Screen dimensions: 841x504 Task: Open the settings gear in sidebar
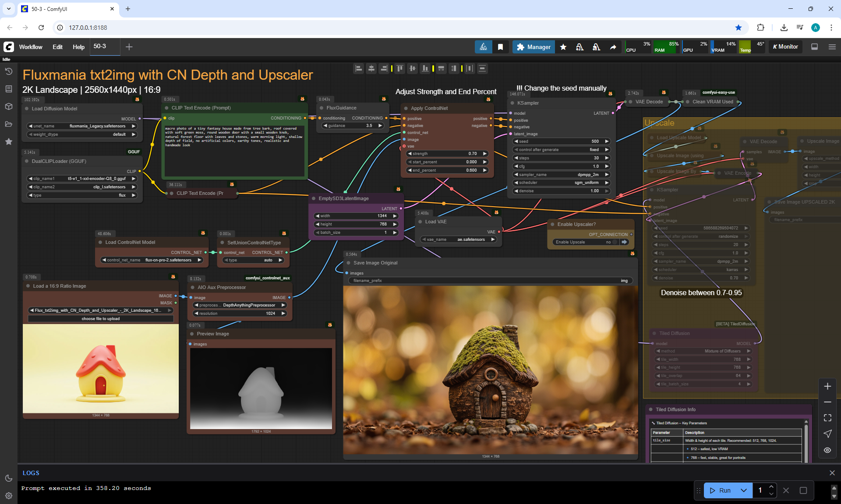point(9,496)
